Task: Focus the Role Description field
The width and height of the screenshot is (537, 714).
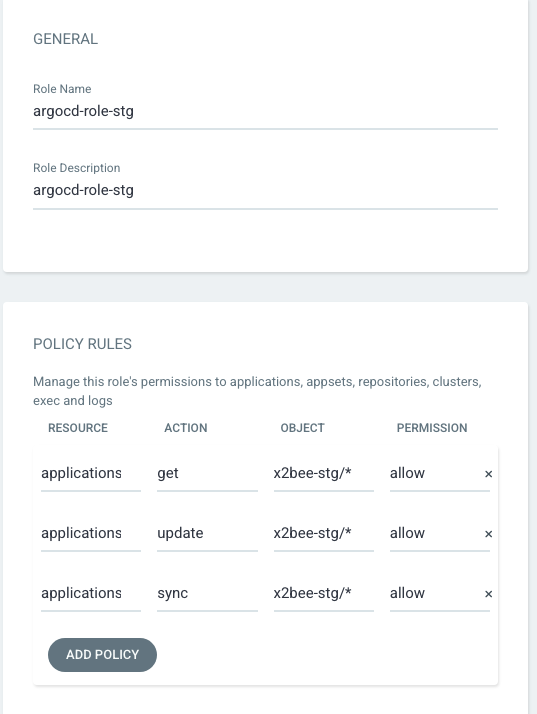Action: [x=265, y=191]
